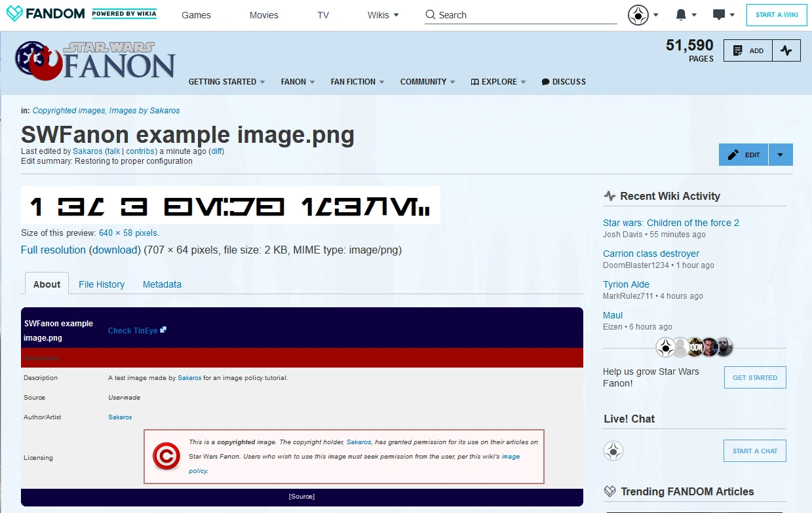Expand the Fanon nav menu
This screenshot has height=513, width=812.
(298, 82)
